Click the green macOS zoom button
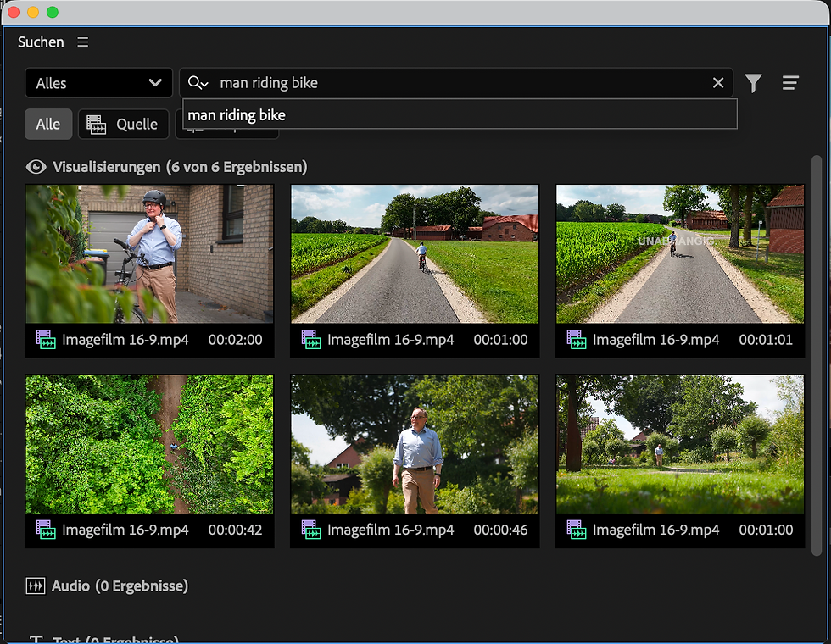831x644 pixels. click(53, 12)
